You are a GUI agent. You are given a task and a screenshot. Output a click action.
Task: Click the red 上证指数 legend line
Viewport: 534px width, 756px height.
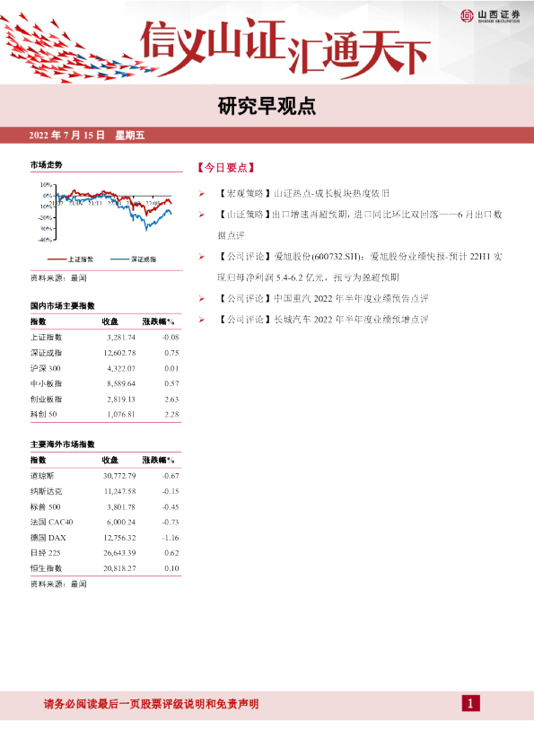57,259
